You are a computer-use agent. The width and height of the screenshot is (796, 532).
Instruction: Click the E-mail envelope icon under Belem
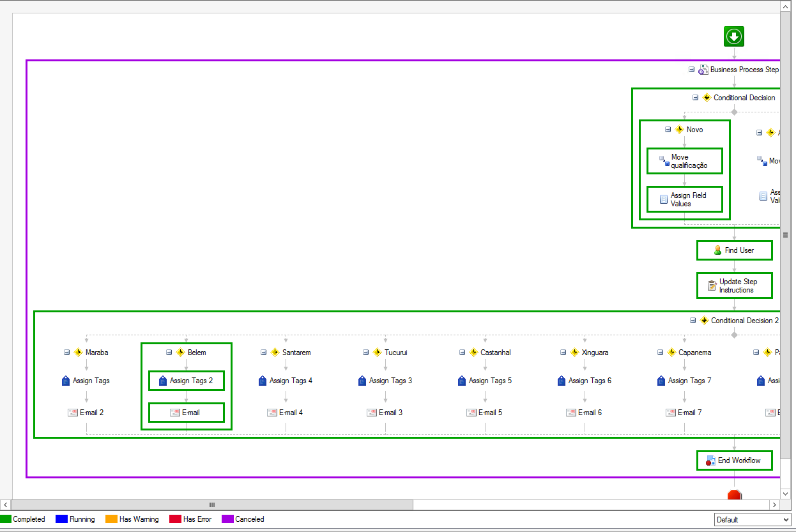[175, 413]
